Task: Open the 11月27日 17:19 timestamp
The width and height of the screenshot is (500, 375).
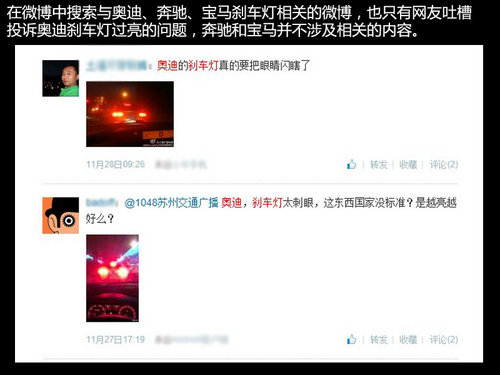Action: [115, 339]
